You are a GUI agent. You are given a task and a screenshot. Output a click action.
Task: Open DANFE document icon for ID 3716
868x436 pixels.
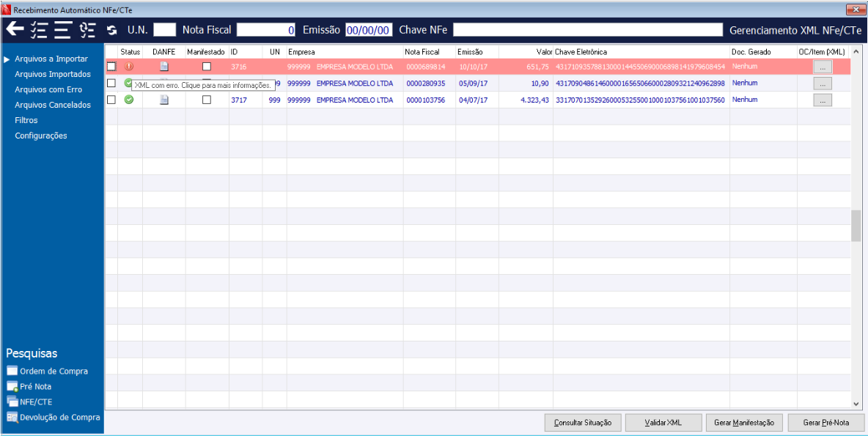click(x=164, y=67)
